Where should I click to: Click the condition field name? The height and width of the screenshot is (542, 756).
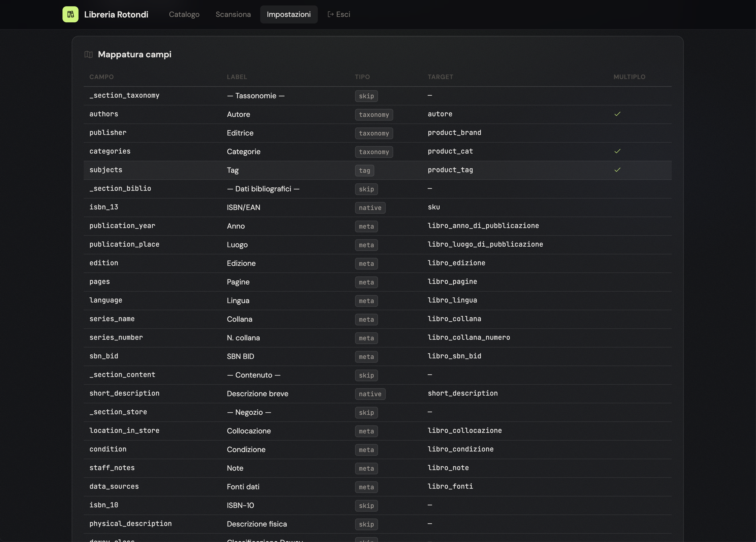pos(108,449)
